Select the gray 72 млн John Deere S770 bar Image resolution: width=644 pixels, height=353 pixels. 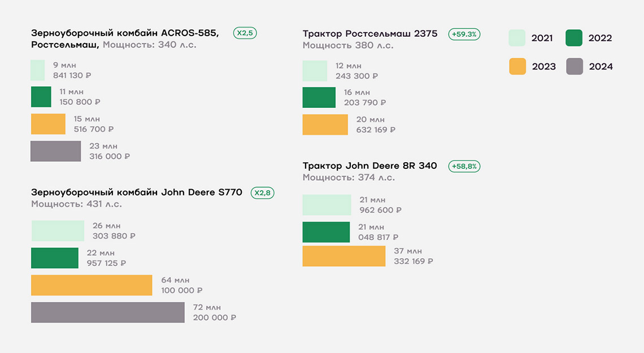click(107, 312)
